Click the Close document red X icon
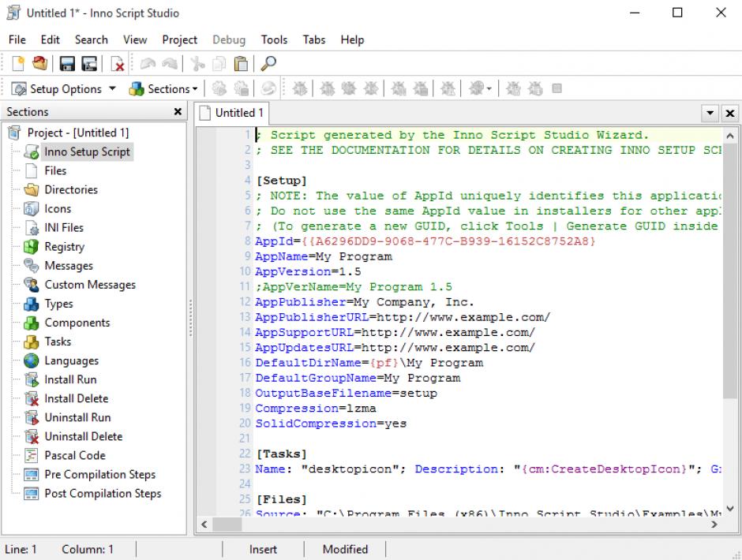Screen dimensions: 742x560 [117, 63]
